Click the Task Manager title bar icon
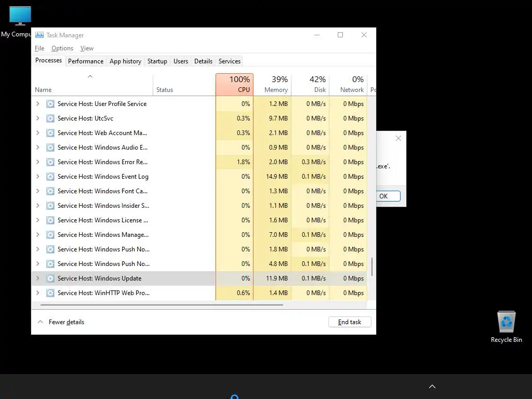The image size is (532, 399). [x=39, y=35]
